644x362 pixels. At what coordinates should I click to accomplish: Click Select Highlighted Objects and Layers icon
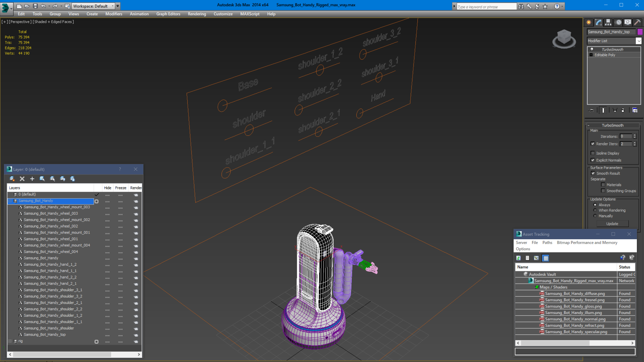42,178
